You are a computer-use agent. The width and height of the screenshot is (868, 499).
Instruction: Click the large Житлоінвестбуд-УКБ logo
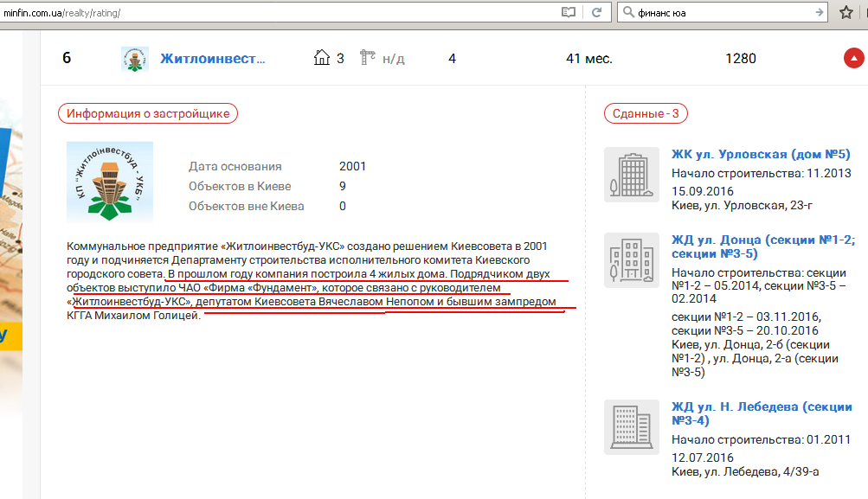point(110,182)
